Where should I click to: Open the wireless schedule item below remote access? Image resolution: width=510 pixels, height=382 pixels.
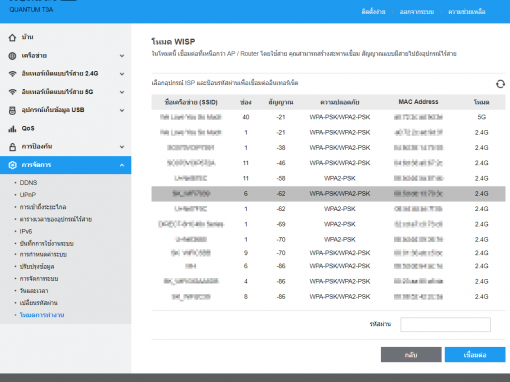pos(56,219)
